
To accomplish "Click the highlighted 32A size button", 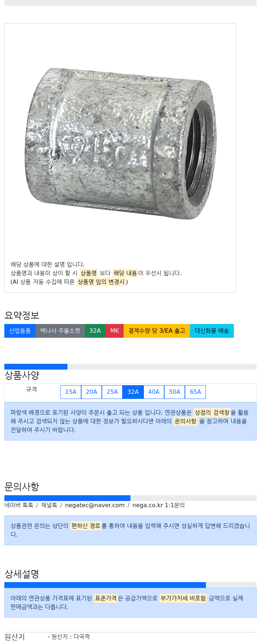I will pos(133,392).
